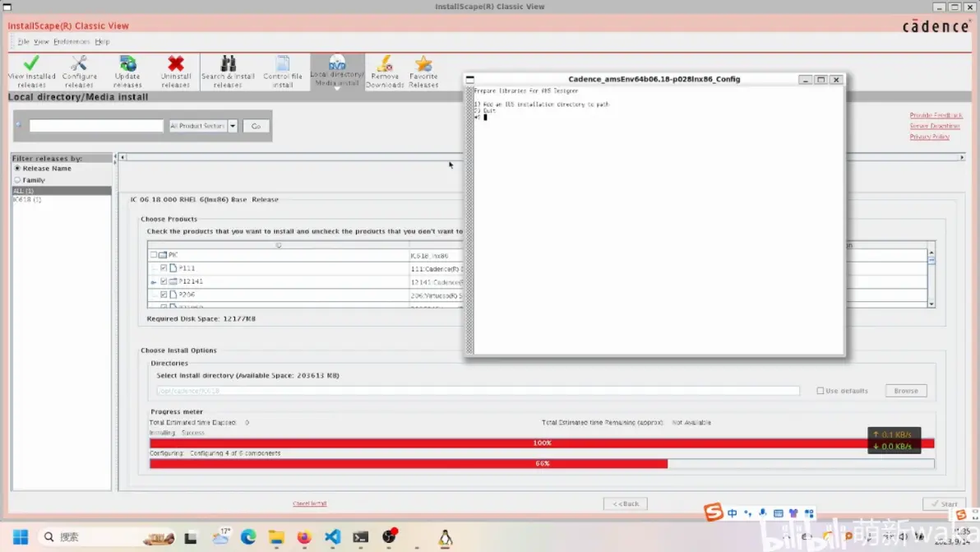This screenshot has width=980, height=552.
Task: Toggle the P12141 product checkbox
Action: (x=164, y=281)
